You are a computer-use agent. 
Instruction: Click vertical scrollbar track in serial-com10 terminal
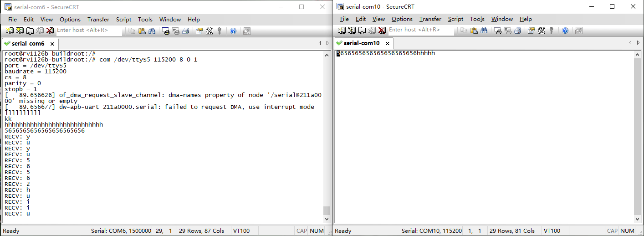638,137
